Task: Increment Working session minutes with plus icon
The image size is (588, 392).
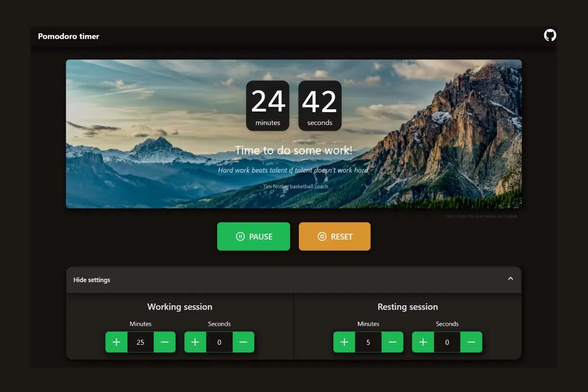Action: click(116, 342)
